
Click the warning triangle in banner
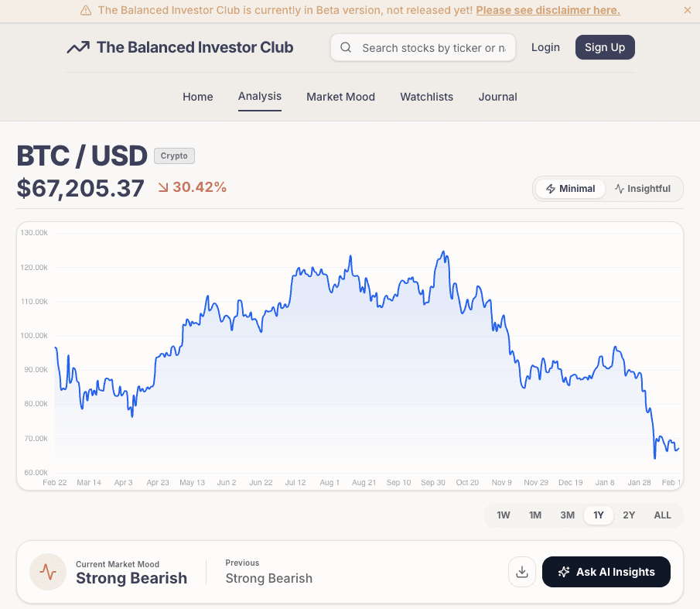pyautogui.click(x=86, y=11)
